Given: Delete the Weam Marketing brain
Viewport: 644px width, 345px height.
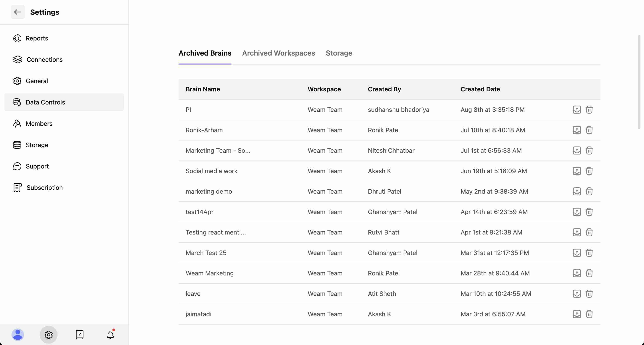Looking at the screenshot, I should click(589, 273).
